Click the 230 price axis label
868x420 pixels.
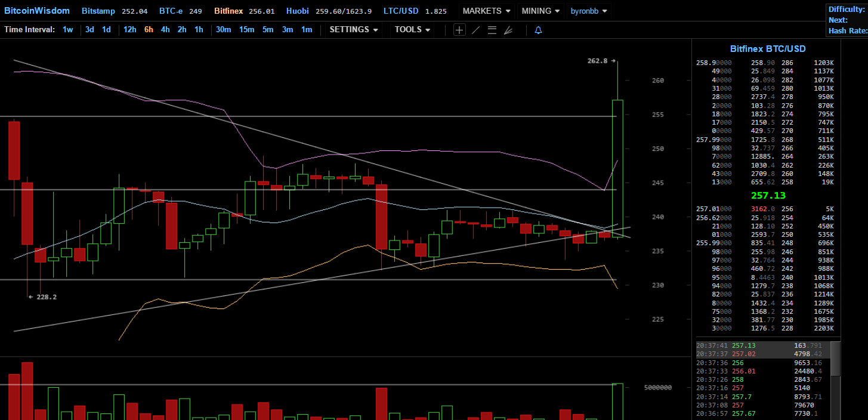(657, 285)
